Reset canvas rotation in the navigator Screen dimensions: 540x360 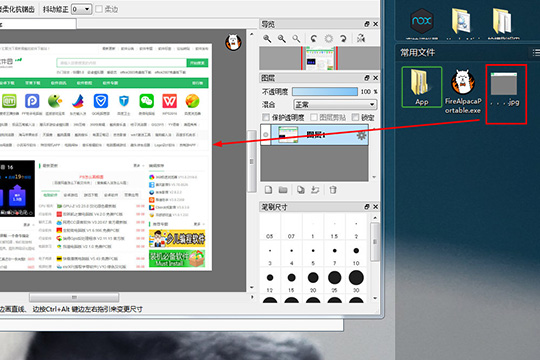point(329,39)
